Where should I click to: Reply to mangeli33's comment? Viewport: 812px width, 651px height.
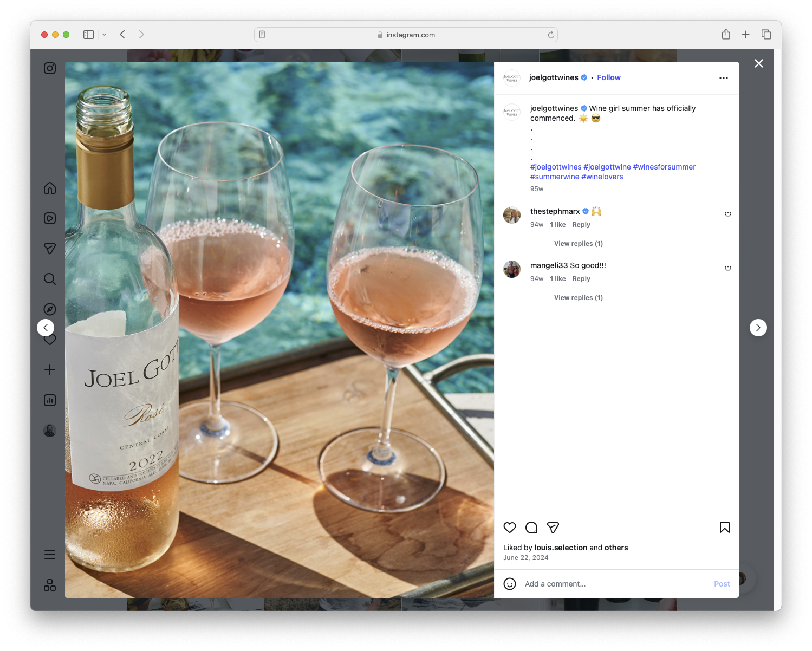pos(581,279)
